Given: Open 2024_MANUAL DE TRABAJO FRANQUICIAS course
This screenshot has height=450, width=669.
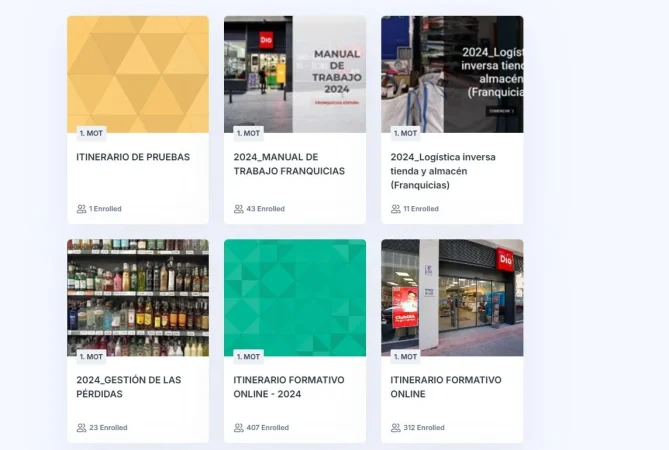Looking at the screenshot, I should tap(289, 164).
